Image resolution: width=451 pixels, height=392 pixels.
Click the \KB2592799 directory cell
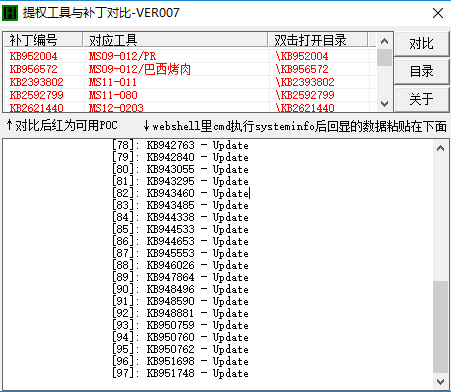click(305, 95)
